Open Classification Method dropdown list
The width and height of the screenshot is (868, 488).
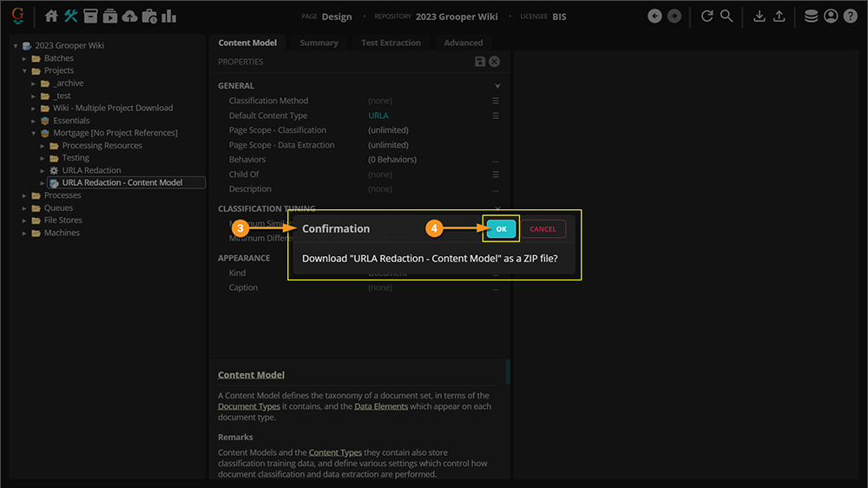(x=496, y=101)
